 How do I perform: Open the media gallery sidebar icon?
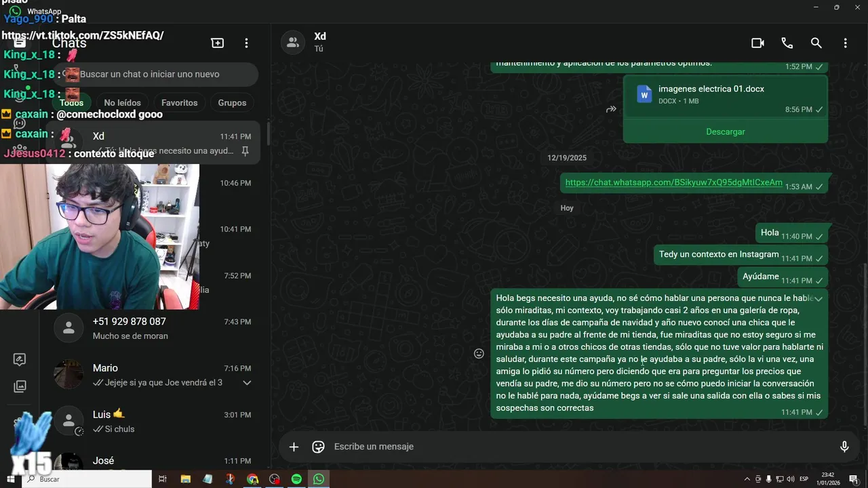tap(20, 386)
